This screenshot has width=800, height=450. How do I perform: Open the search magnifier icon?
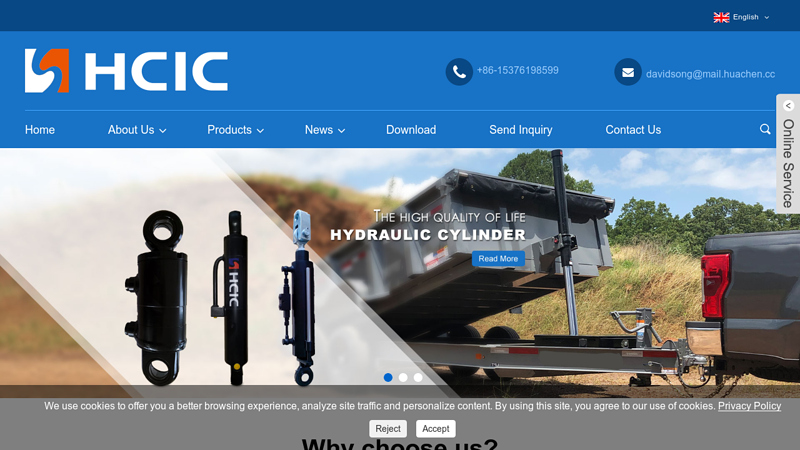765,129
